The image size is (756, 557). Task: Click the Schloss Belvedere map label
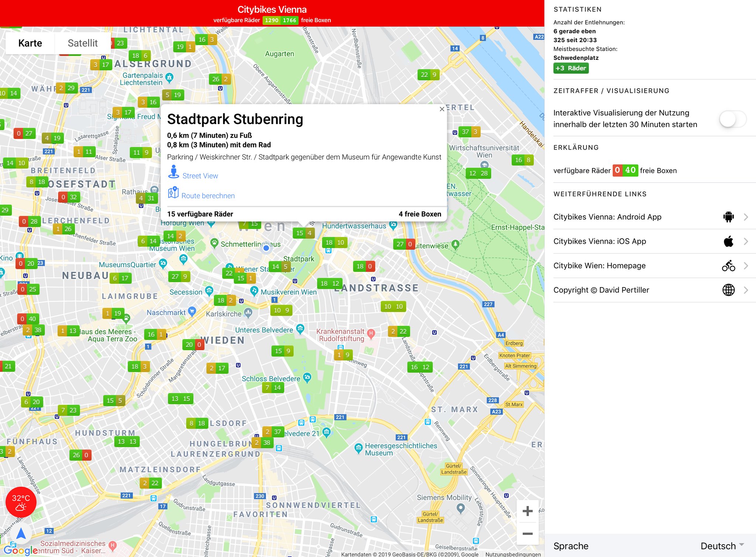[x=271, y=379]
